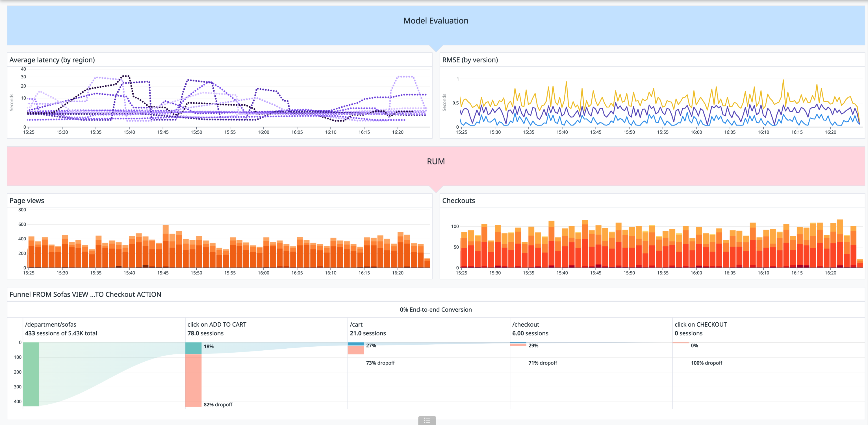Open the Page views widget title
The height and width of the screenshot is (425, 868).
click(27, 200)
